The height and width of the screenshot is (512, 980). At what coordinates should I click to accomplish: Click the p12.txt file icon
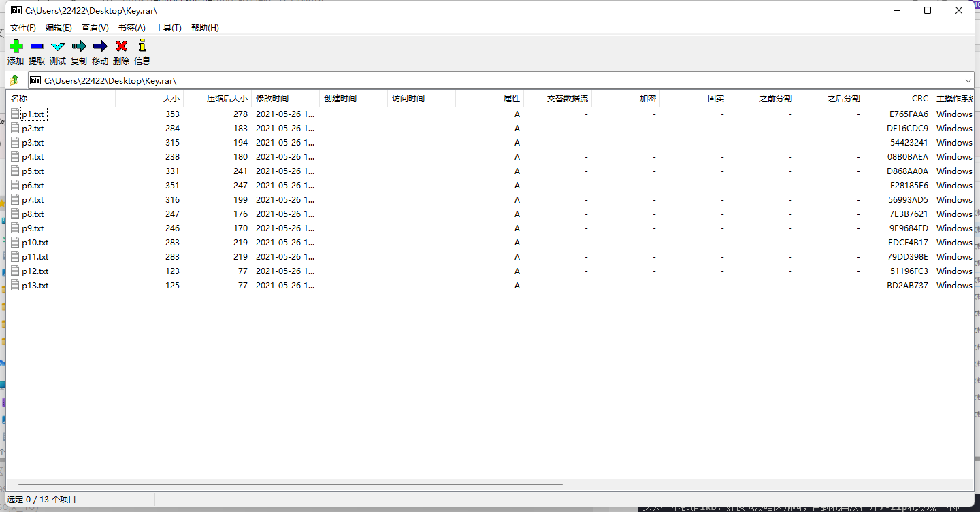pos(15,271)
